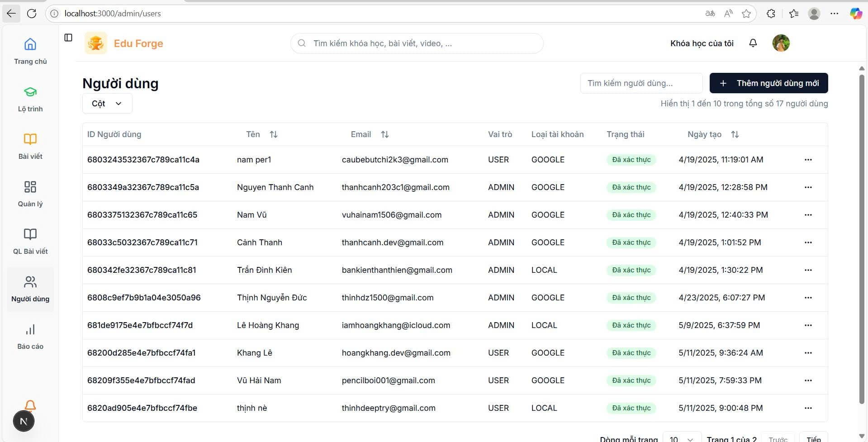Click the name Thịnh Nguyễn Đức
This screenshot has height=442, width=868.
pyautogui.click(x=272, y=298)
